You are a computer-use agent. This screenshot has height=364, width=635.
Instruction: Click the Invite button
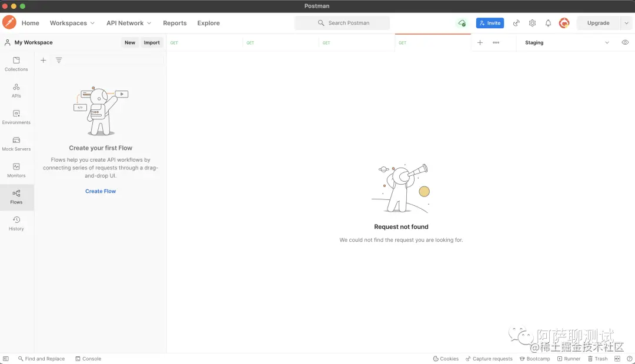coord(490,23)
